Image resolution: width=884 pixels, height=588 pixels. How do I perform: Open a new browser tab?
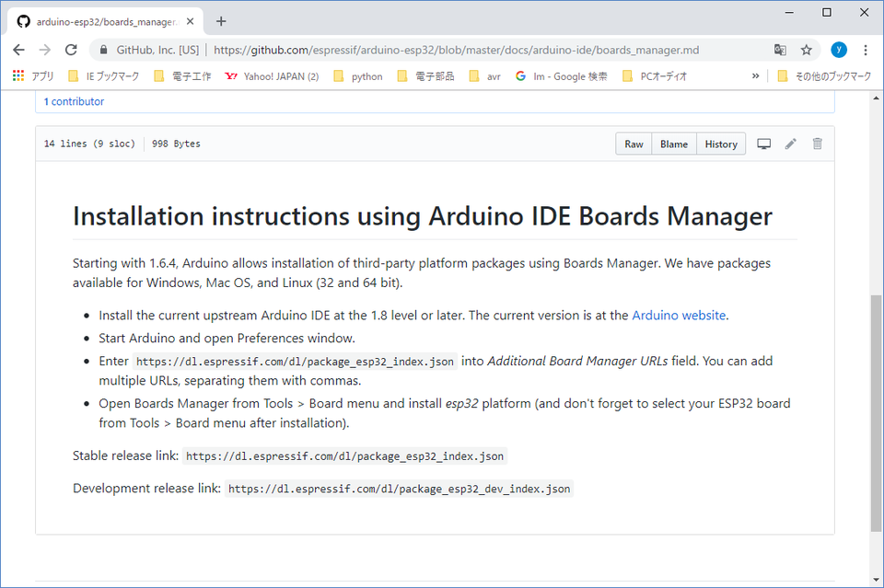pos(221,21)
